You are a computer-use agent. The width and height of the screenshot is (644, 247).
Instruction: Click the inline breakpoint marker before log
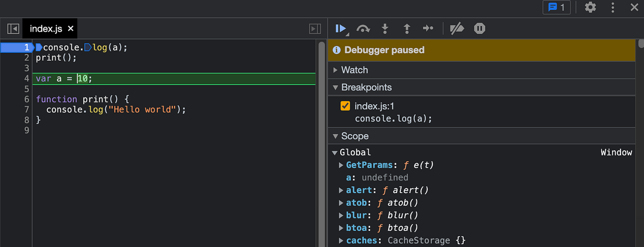click(87, 47)
